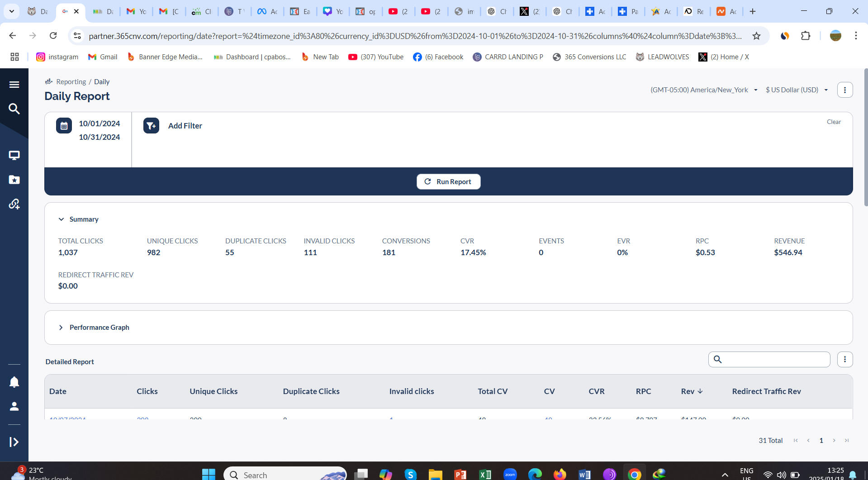Open the monitor dashboard icon in sidebar
This screenshot has width=868, height=480.
pos(14,156)
